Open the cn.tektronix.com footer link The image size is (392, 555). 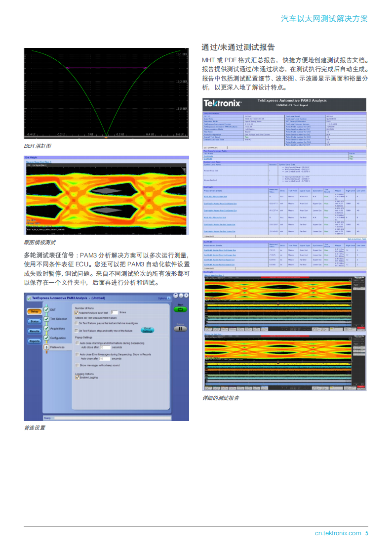[338, 533]
